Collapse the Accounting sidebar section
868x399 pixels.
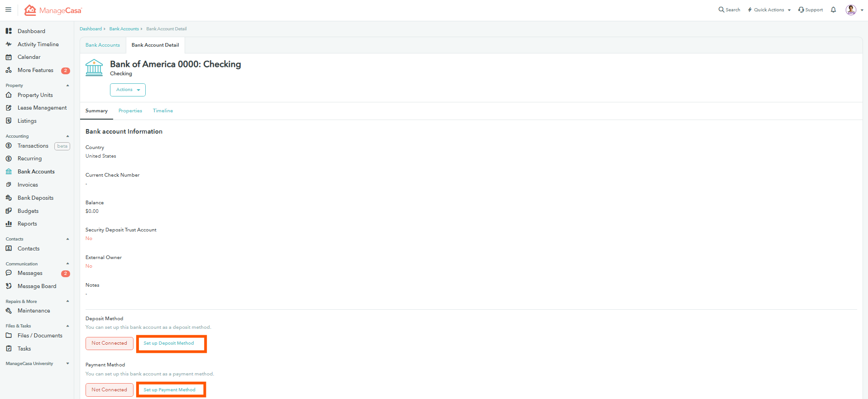(x=68, y=136)
